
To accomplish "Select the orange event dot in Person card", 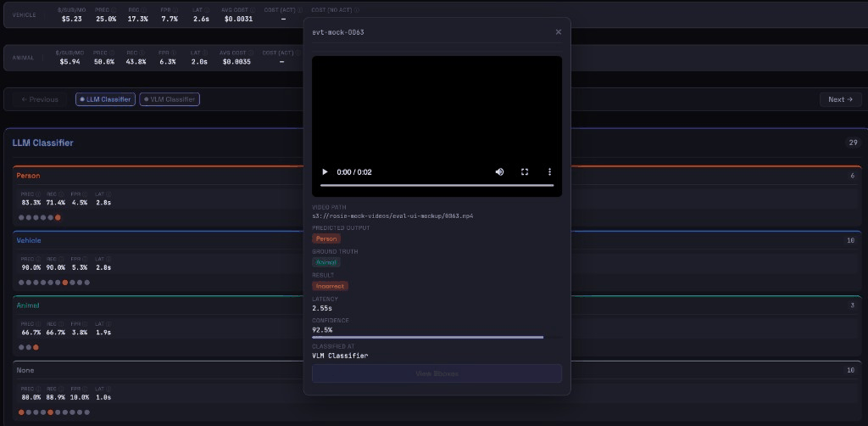I will [58, 218].
